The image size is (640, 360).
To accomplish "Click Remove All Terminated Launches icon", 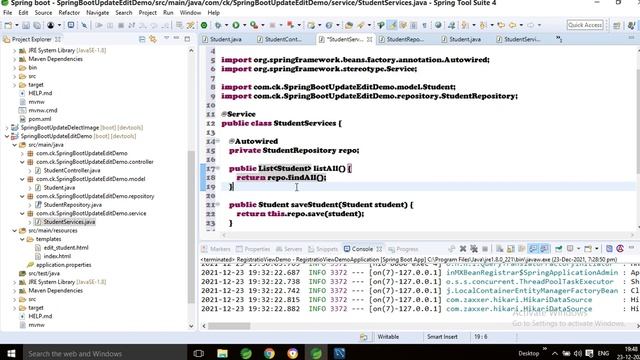I will coord(473,249).
